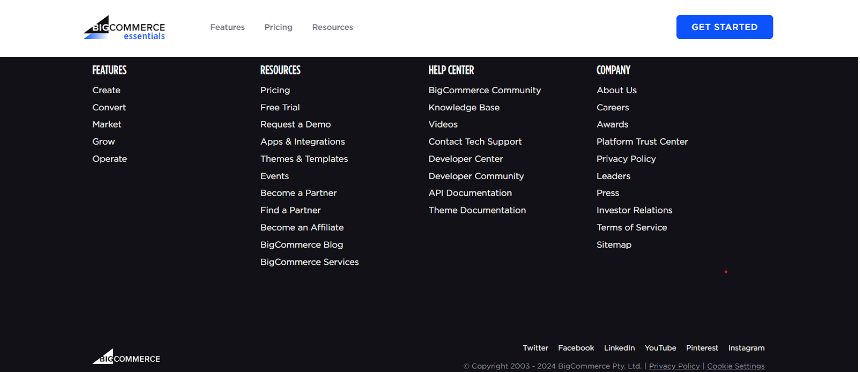
Task: Open the BigCommerce Services link
Action: pos(310,262)
